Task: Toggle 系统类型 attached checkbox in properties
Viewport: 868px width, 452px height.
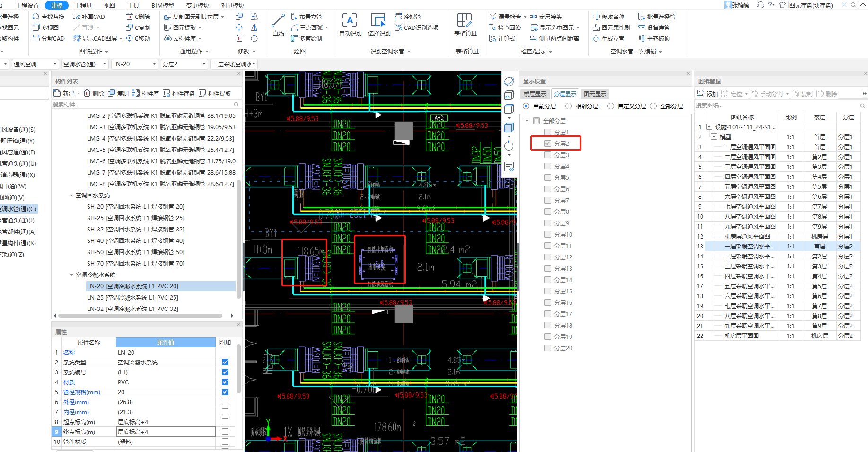Action: coord(225,362)
